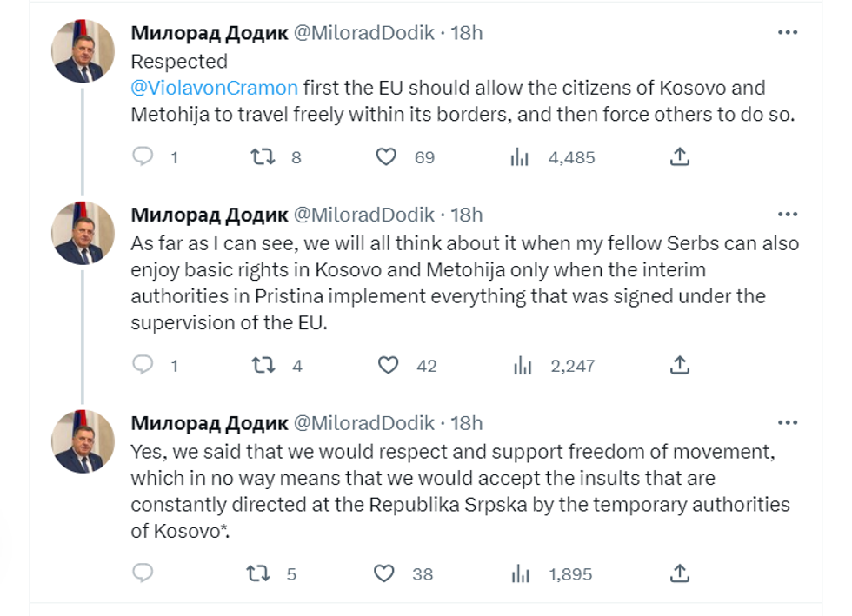View analytics for tweet with 4,485 views
Screen dimensions: 852x616
(x=521, y=157)
